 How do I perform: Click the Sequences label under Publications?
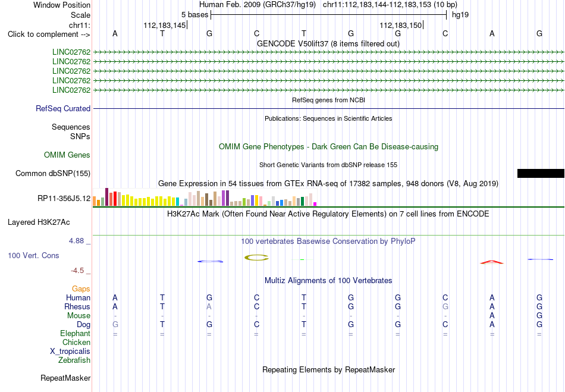[x=71, y=127]
